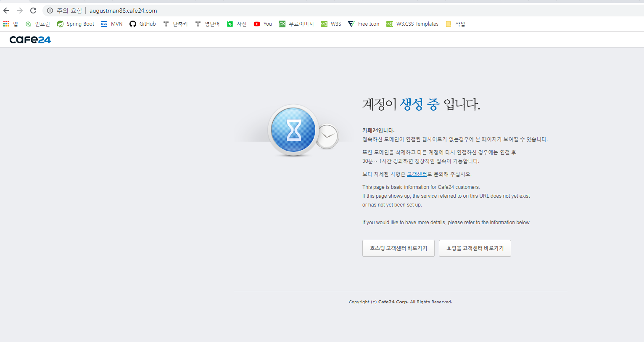Image resolution: width=644 pixels, height=342 pixels.
Task: Click the site info warning icon
Action: click(50, 11)
